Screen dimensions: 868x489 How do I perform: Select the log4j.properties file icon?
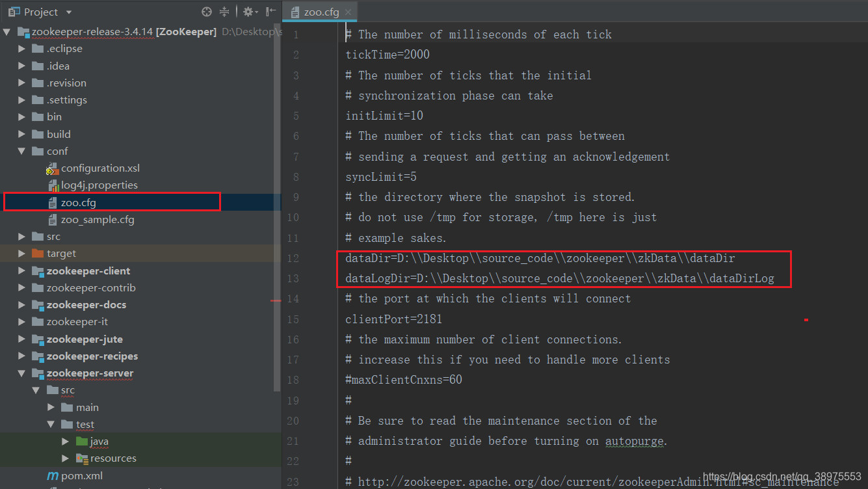(x=53, y=185)
